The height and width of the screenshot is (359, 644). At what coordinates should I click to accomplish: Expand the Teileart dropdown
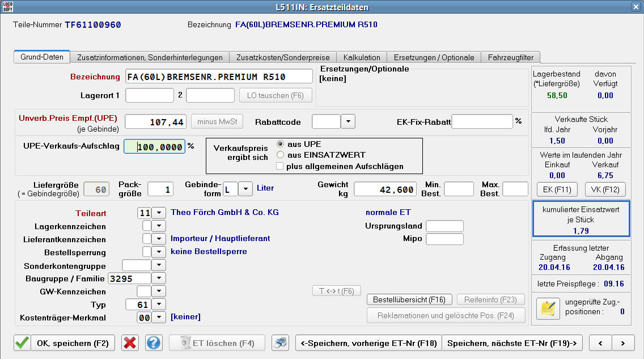pos(159,213)
